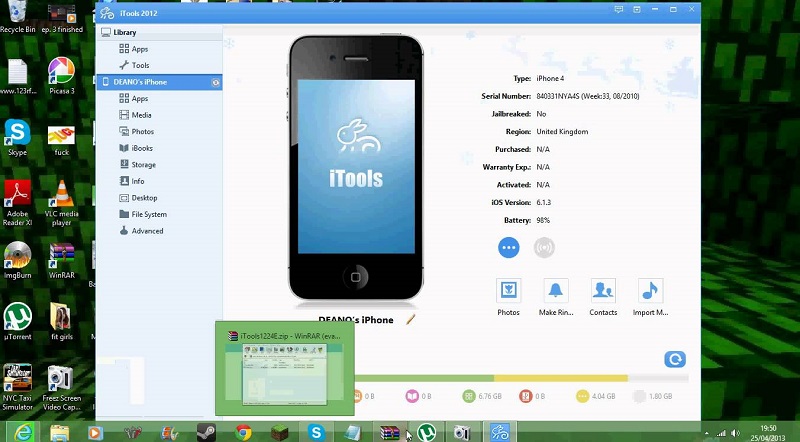Eject DEANO's iPhone via sidebar icon
The image size is (800, 442).
coord(216,82)
